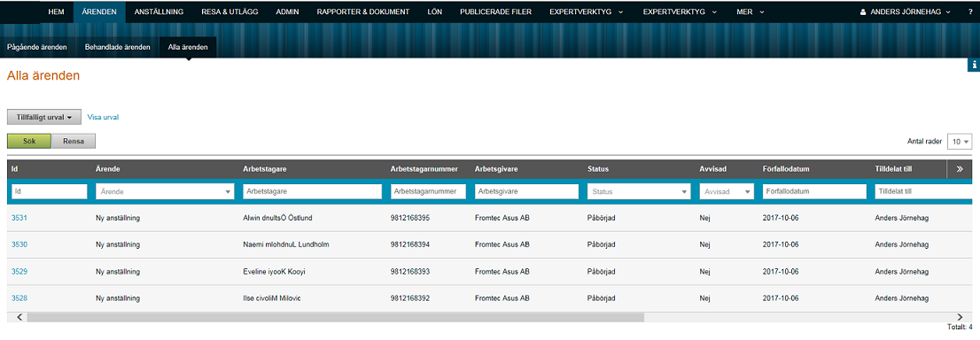
Task: Click the help question mark icon
Action: tap(970, 12)
